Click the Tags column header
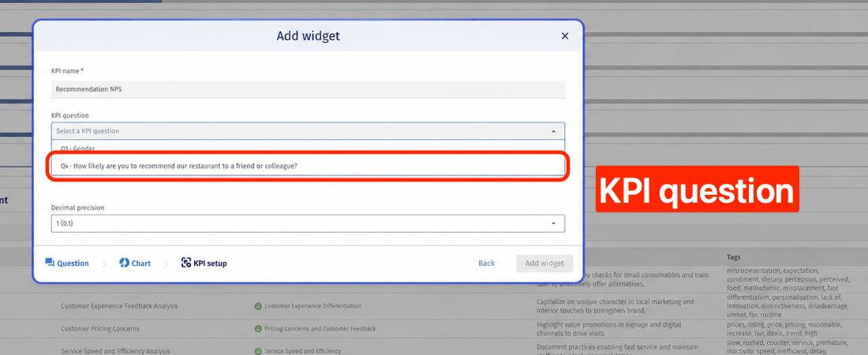Viewport: 868px width, 355px height. (x=735, y=257)
